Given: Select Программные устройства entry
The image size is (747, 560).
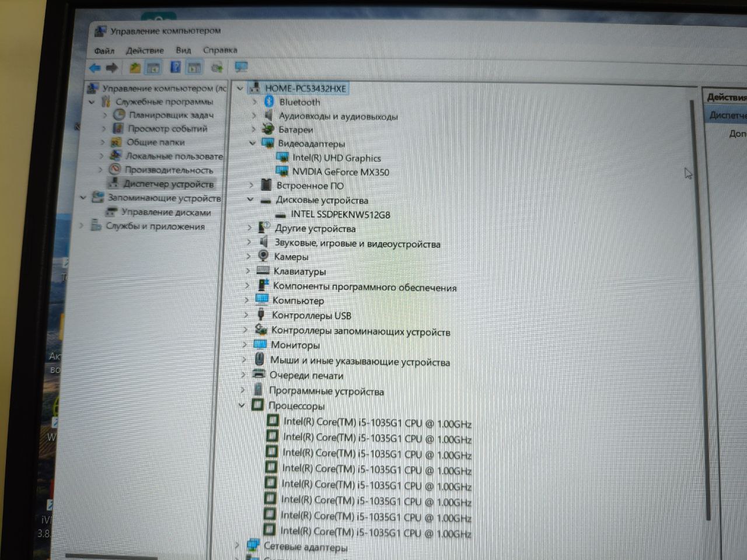Looking at the screenshot, I should point(326,391).
